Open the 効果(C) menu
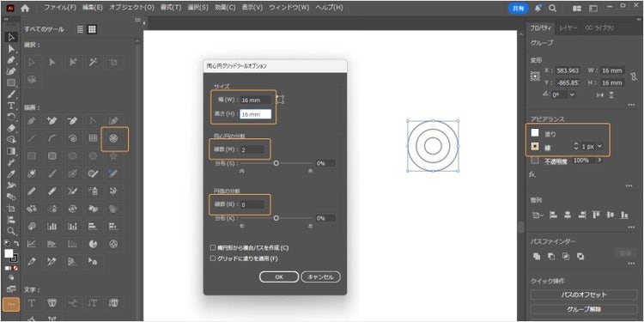Image resolution: width=644 pixels, height=322 pixels. coord(225,8)
